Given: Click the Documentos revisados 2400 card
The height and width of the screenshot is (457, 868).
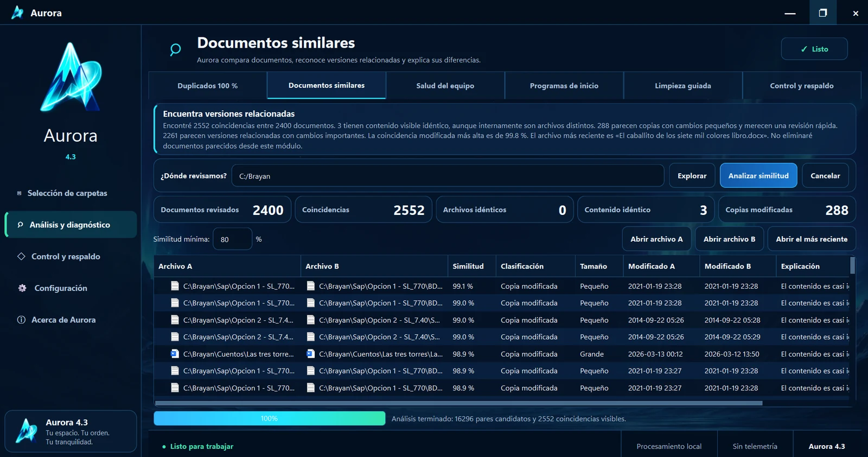Looking at the screenshot, I should [x=222, y=210].
